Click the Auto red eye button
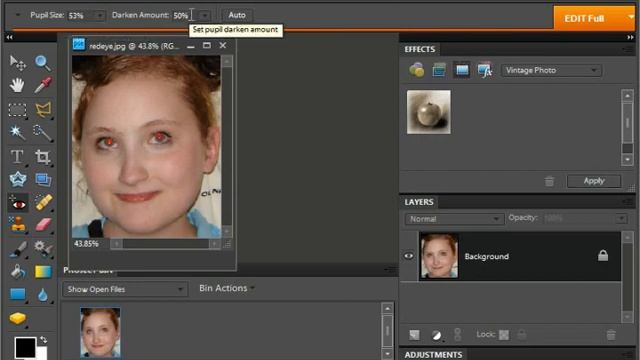 click(237, 16)
